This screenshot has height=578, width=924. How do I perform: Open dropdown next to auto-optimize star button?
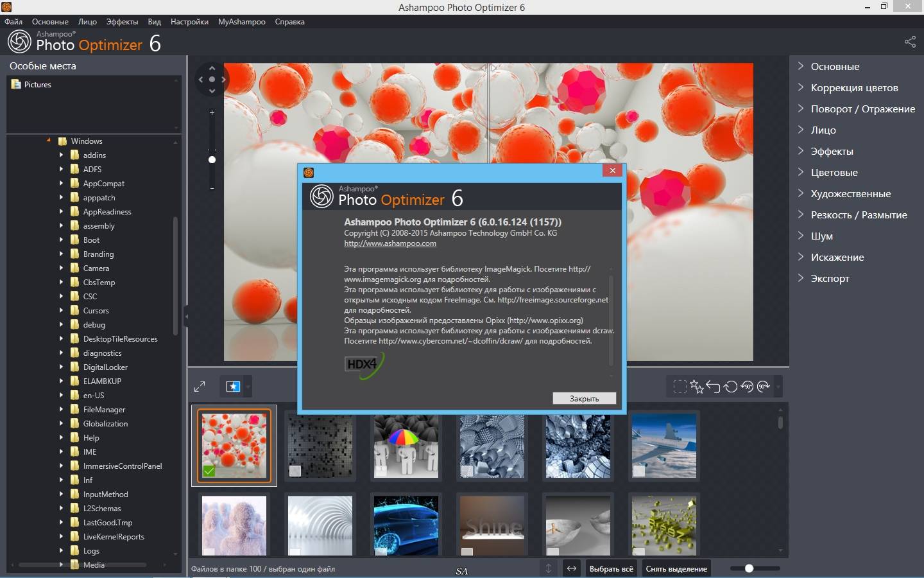click(x=248, y=387)
